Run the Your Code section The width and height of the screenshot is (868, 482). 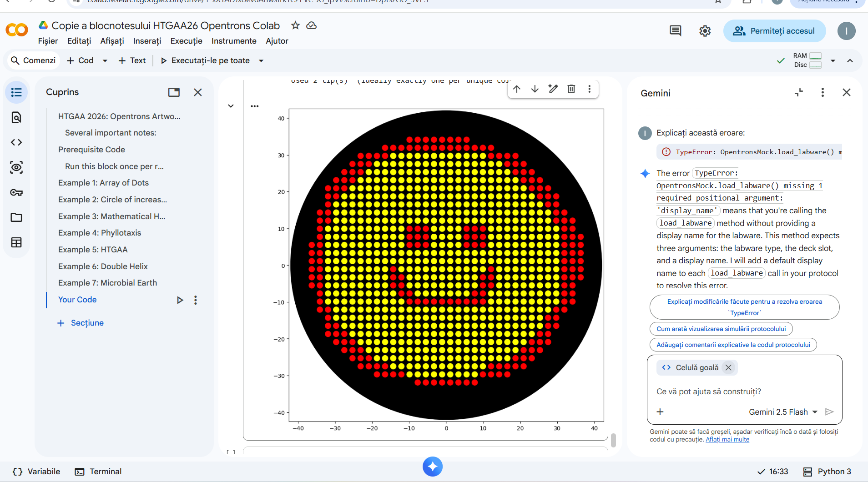(180, 300)
